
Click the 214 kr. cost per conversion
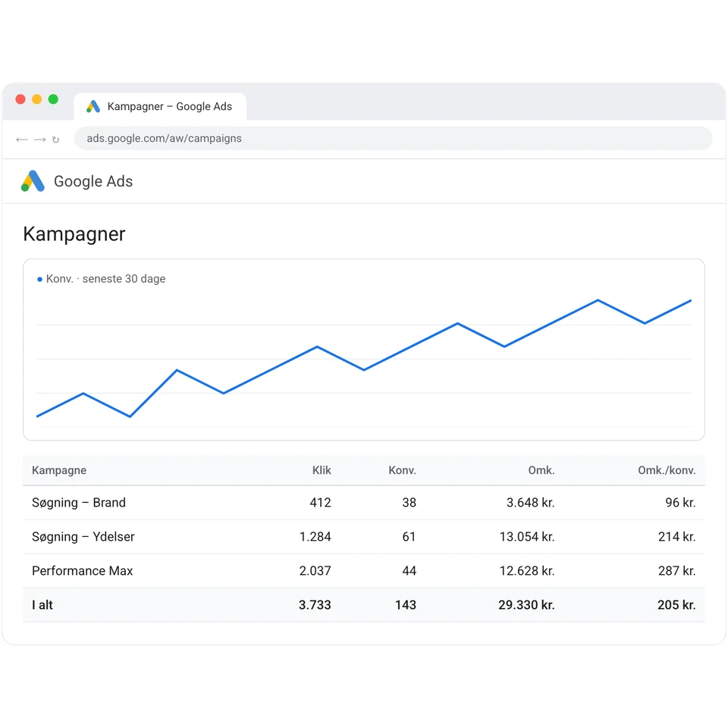click(677, 537)
